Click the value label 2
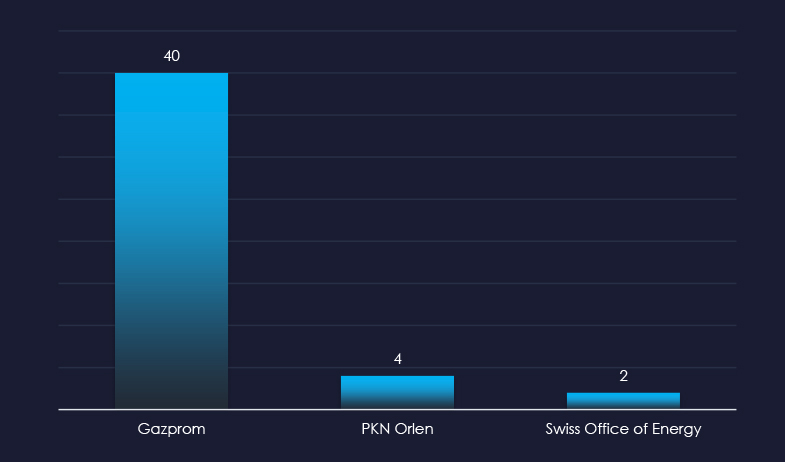The width and height of the screenshot is (785, 462). tap(623, 376)
